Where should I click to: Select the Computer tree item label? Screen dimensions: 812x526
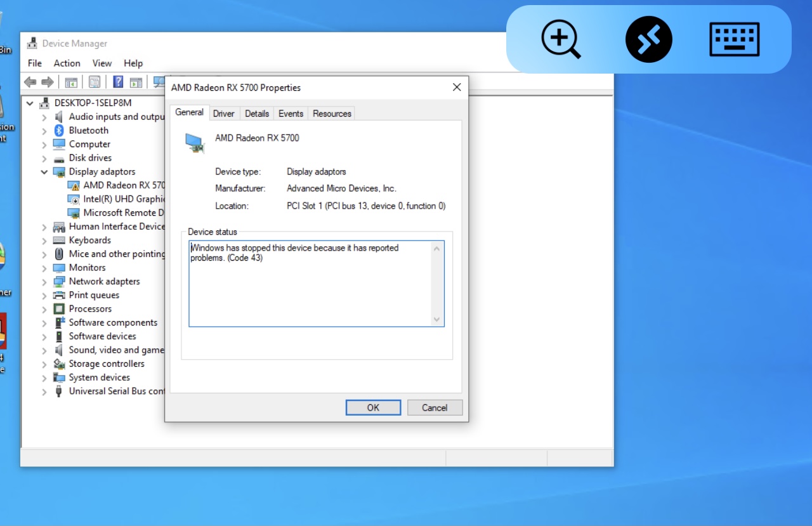coord(89,144)
